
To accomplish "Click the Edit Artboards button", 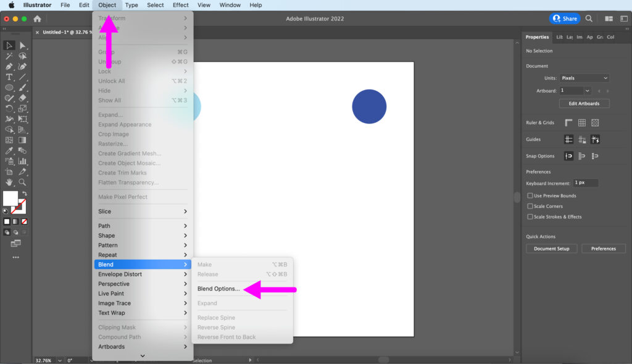I will [x=584, y=104].
